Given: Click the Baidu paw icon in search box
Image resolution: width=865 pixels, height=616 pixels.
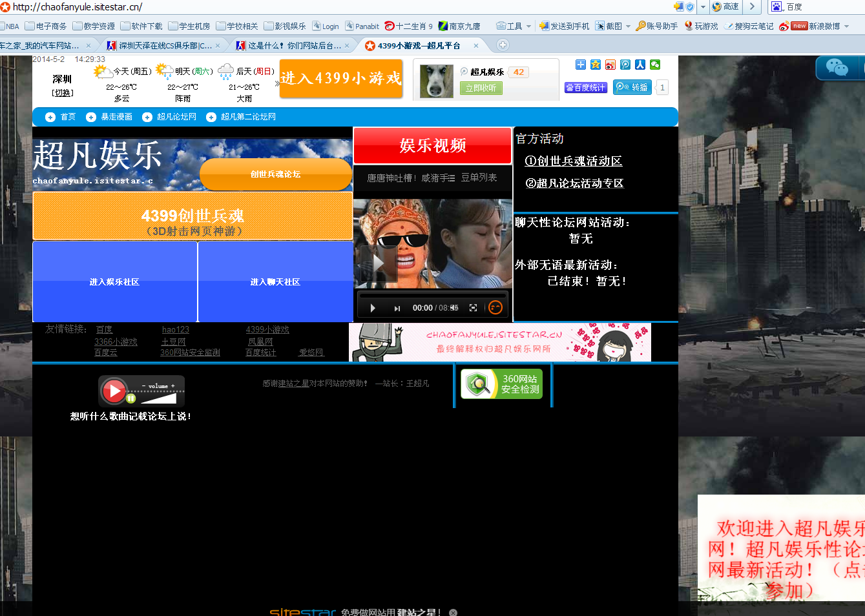Looking at the screenshot, I should (x=776, y=7).
